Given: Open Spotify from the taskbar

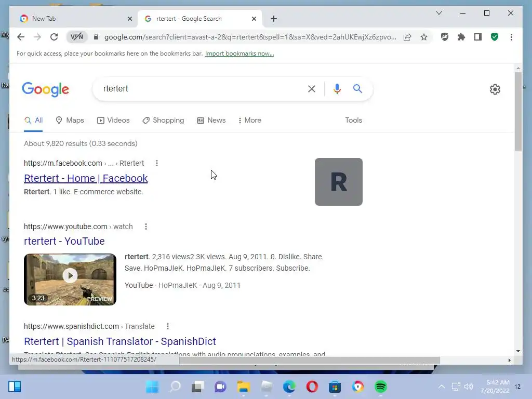Looking at the screenshot, I should [x=381, y=387].
